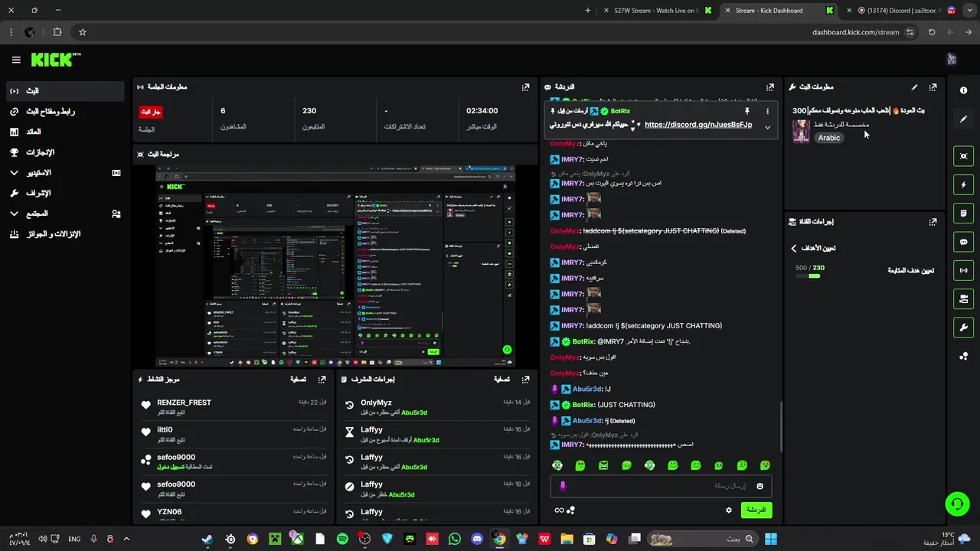
Task: Unpin the pinned BotRix message
Action: tap(747, 111)
